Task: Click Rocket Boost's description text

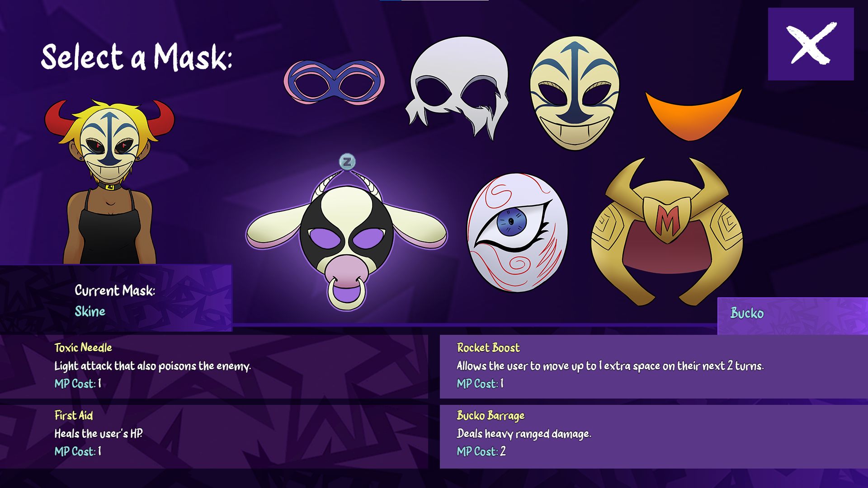Action: point(610,366)
